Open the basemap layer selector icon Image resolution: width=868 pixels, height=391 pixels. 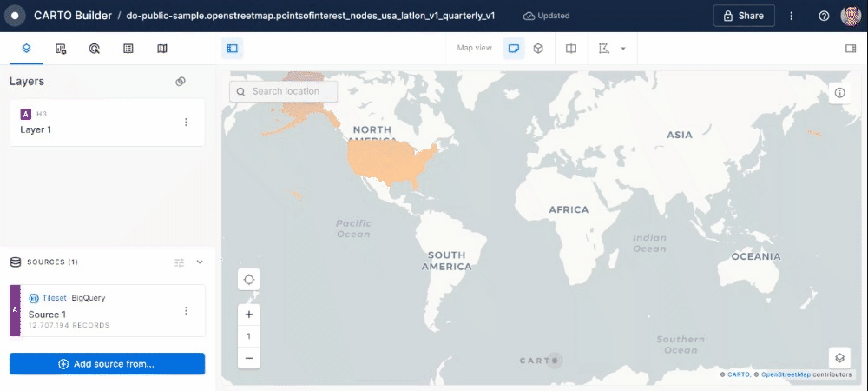(x=839, y=357)
